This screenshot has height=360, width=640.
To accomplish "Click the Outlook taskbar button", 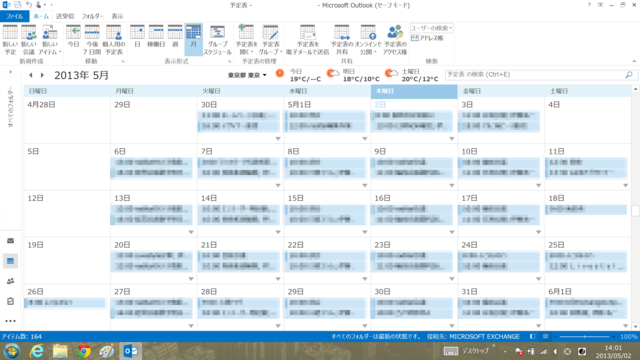I will tap(131, 351).
